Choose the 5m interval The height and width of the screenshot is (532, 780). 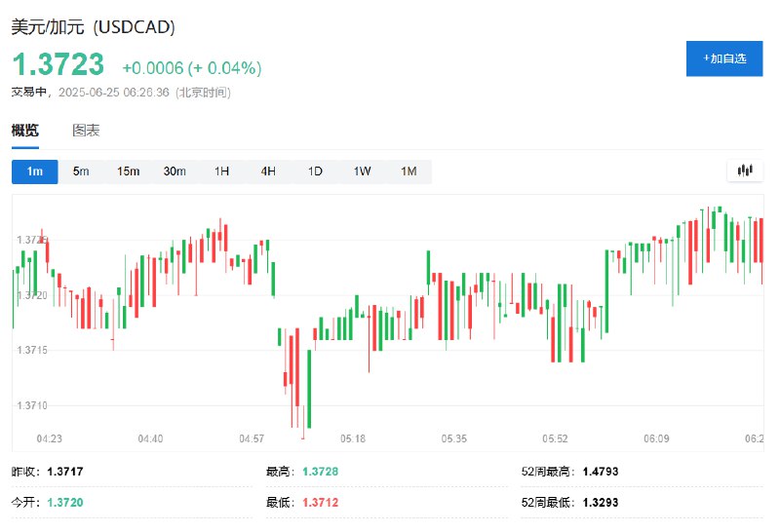pyautogui.click(x=81, y=171)
